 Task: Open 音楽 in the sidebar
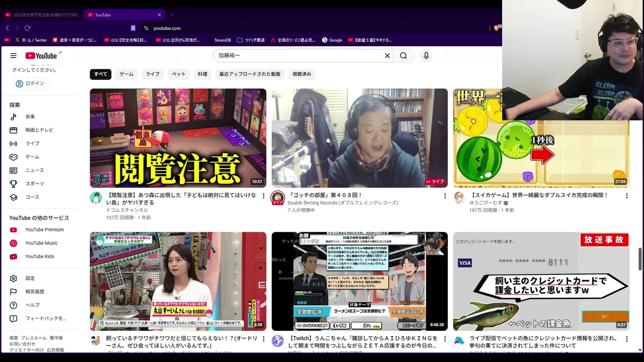coord(40,117)
